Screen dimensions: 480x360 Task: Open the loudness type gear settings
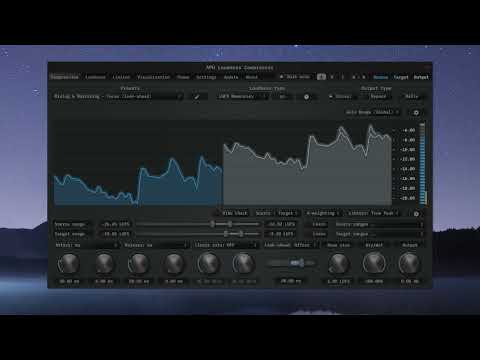(306, 97)
